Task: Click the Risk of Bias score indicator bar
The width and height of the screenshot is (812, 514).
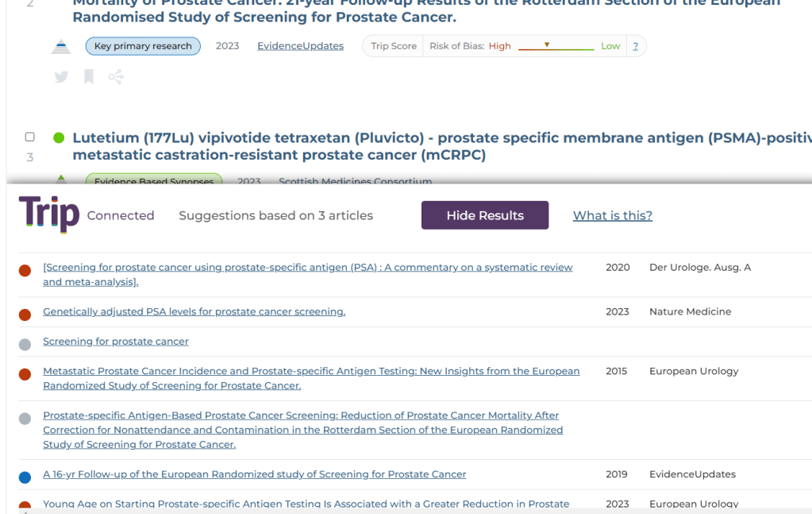Action: [x=556, y=46]
